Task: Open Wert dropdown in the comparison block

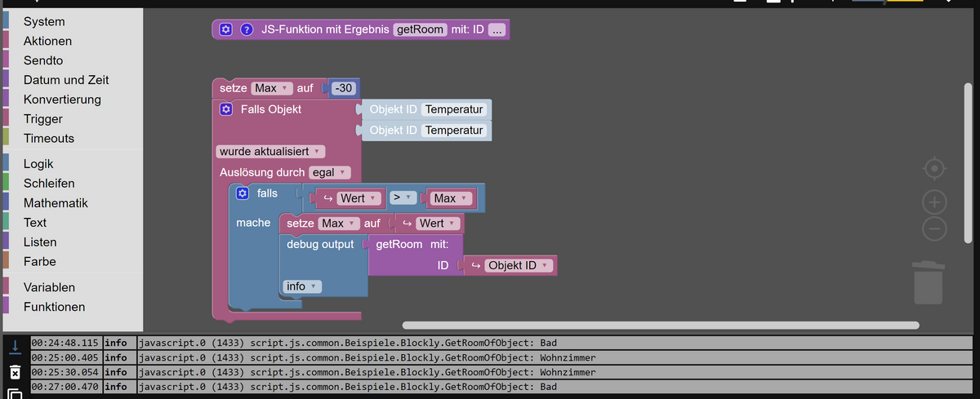Action: tap(359, 198)
